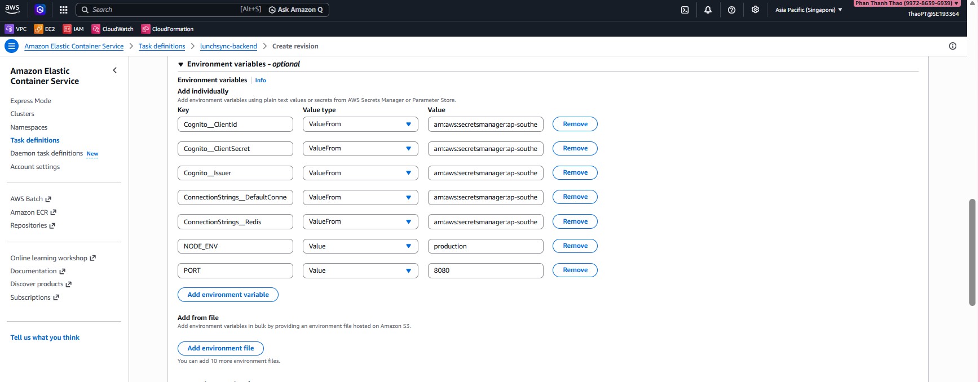Open the CloudWatch shortcut
The image size is (980, 382).
113,29
